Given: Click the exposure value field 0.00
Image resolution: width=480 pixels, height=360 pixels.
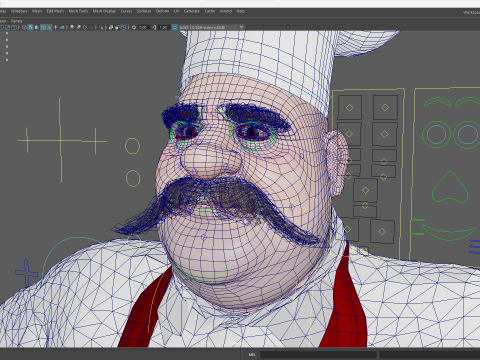Looking at the screenshot, I should tap(143, 27).
